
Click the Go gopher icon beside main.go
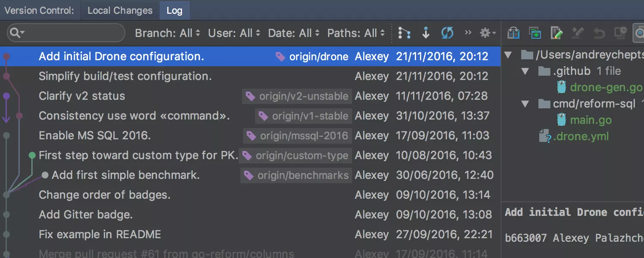coord(562,120)
